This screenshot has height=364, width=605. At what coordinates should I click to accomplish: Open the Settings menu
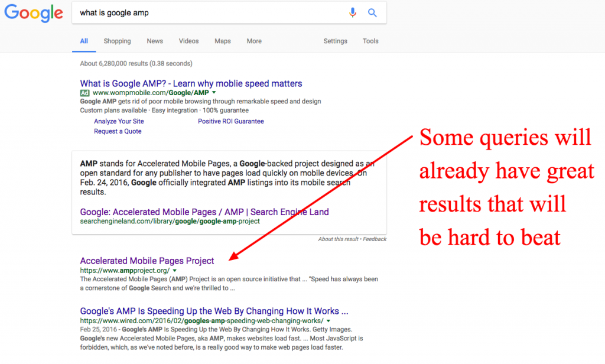(x=336, y=41)
